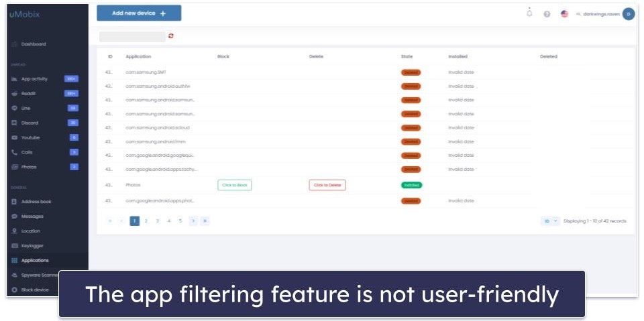
Task: Open App activity section
Action: 34,79
